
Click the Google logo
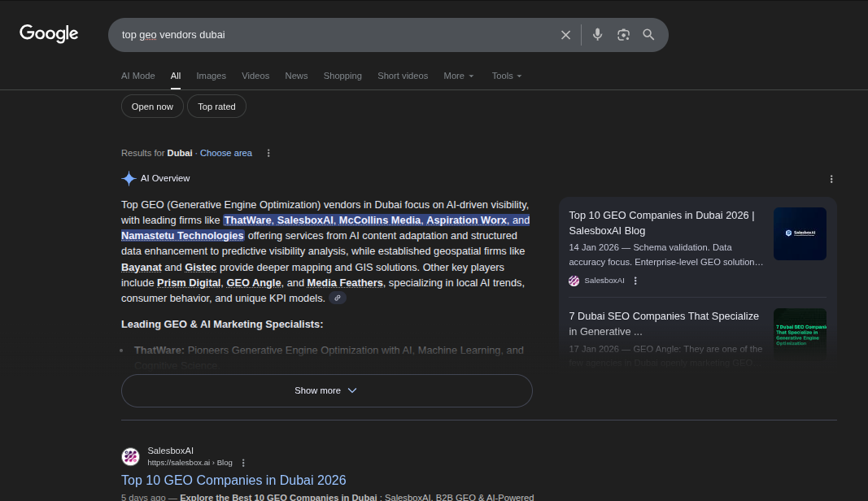(x=49, y=33)
